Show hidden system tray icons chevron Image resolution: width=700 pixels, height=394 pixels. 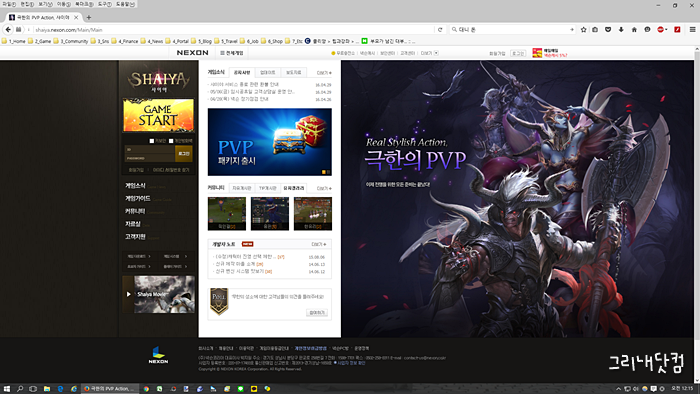pyautogui.click(x=618, y=389)
